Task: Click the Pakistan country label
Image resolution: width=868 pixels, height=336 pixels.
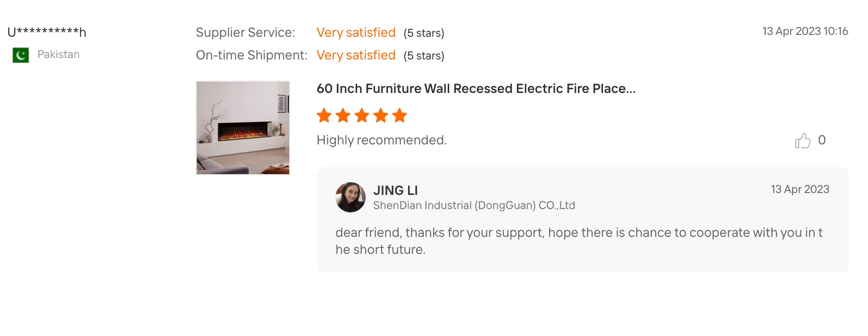Action: point(58,55)
